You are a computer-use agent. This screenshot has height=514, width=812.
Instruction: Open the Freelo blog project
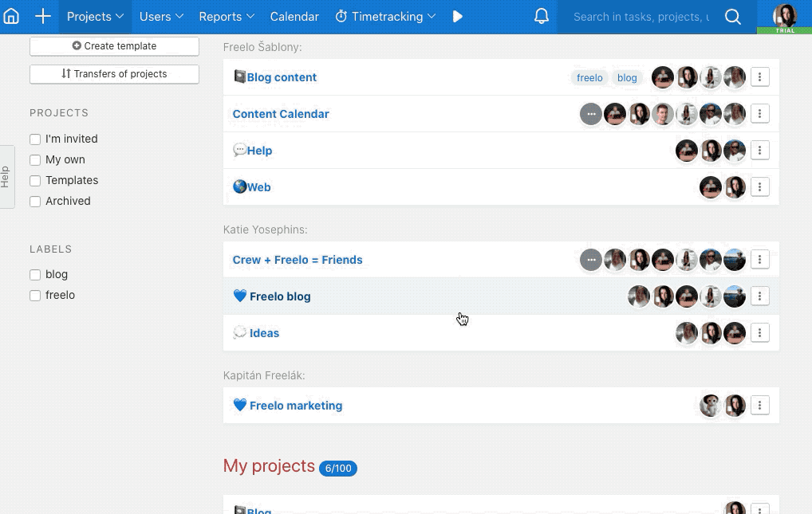point(280,296)
